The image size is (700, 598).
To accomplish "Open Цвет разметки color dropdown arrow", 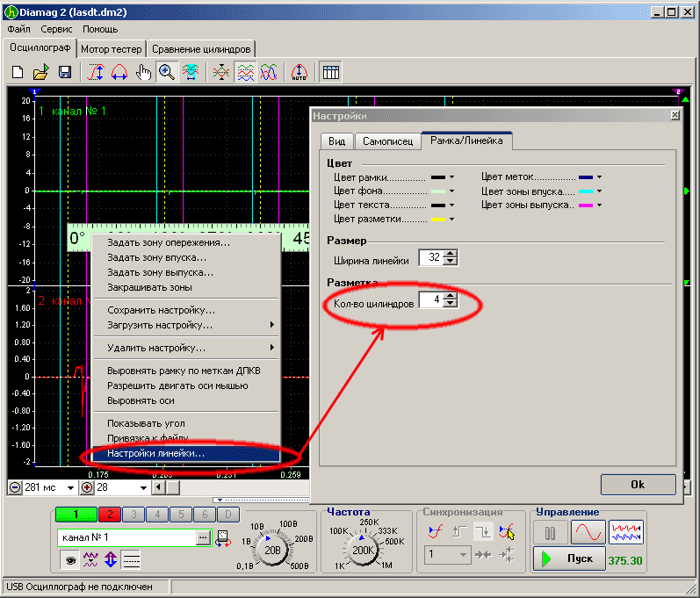I will (x=451, y=219).
